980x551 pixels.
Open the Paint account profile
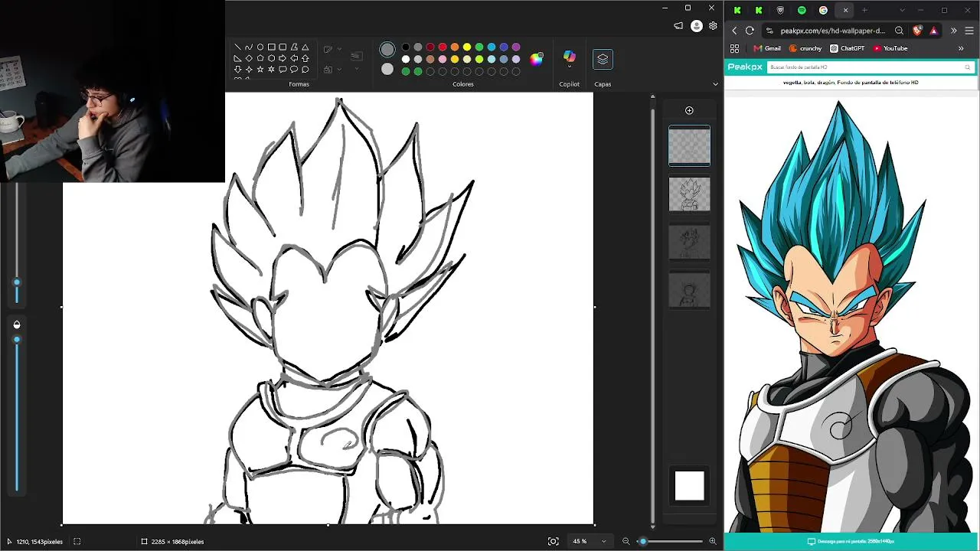coord(696,26)
